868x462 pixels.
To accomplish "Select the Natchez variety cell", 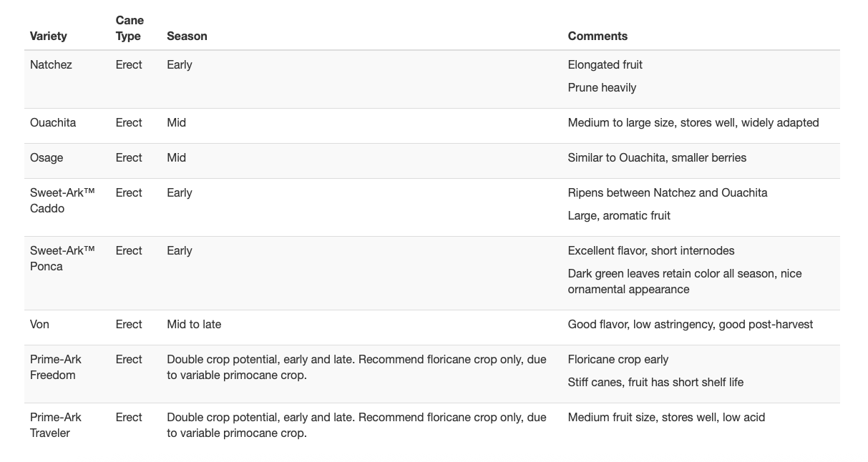I will 51,64.
